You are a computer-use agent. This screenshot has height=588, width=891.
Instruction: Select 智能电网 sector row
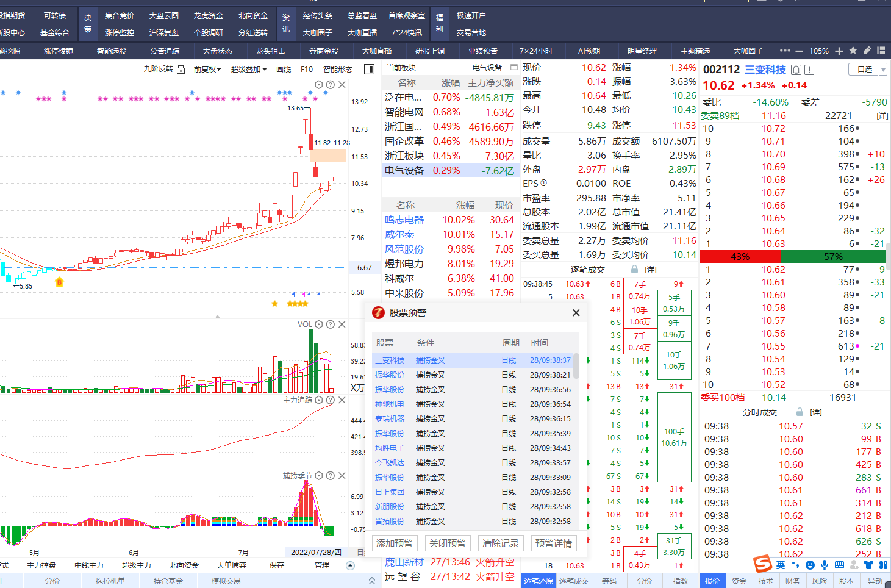(449, 112)
